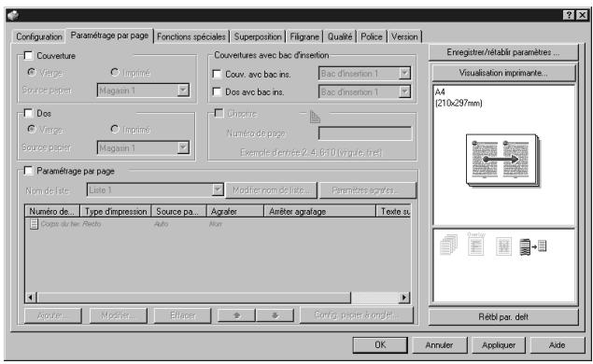The width and height of the screenshot is (593, 364).
Task: Select Vierge radio under Dos
Action: click(x=32, y=130)
